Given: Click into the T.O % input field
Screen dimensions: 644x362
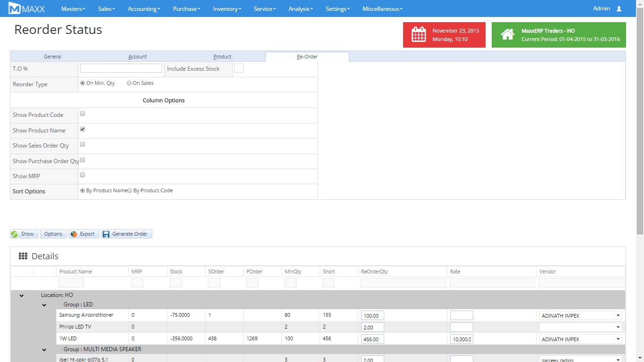Looking at the screenshot, I should tap(121, 68).
